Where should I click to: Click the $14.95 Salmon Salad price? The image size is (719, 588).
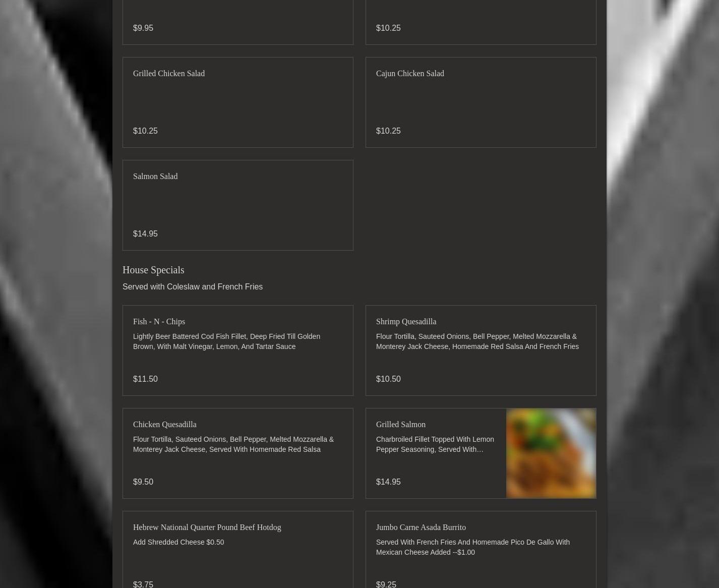coord(145,233)
